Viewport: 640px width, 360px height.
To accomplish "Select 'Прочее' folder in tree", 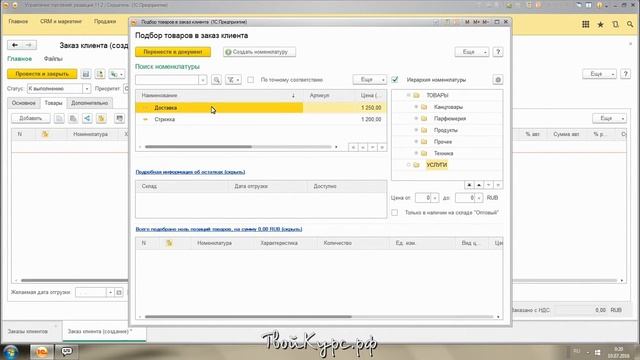I will coord(443,142).
